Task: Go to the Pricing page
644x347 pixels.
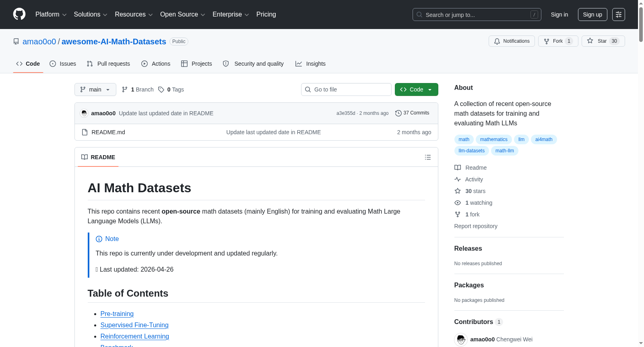Action: (x=266, y=15)
